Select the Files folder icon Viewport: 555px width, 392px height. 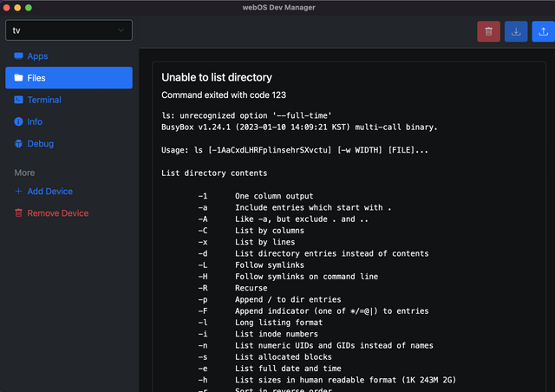point(18,78)
